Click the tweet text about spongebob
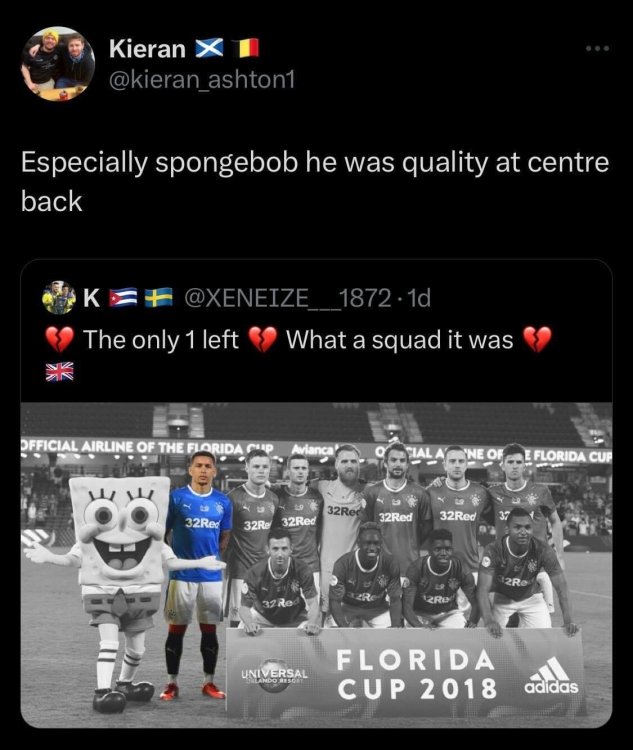This screenshot has height=750, width=633. pos(315,181)
